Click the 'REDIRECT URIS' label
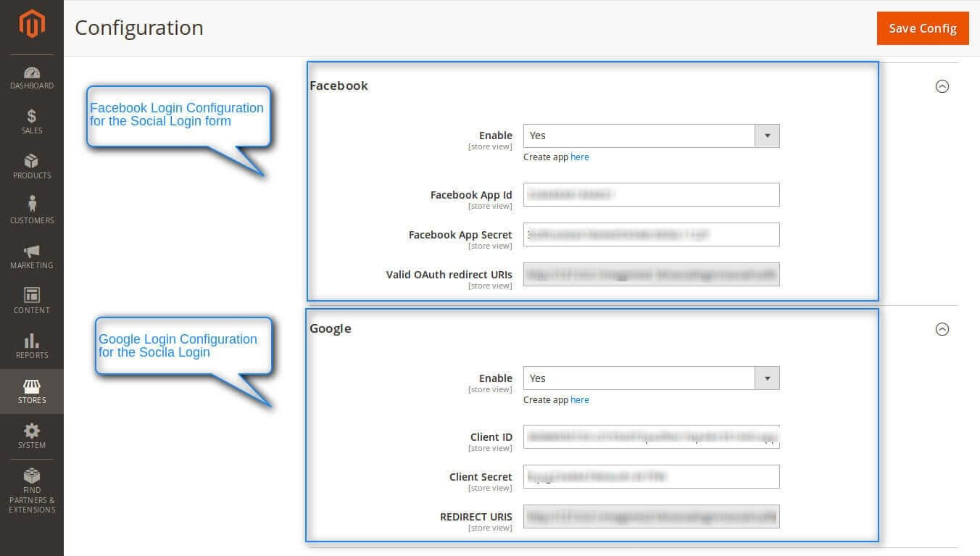Screen dimensions: 980x556 tap(476, 517)
